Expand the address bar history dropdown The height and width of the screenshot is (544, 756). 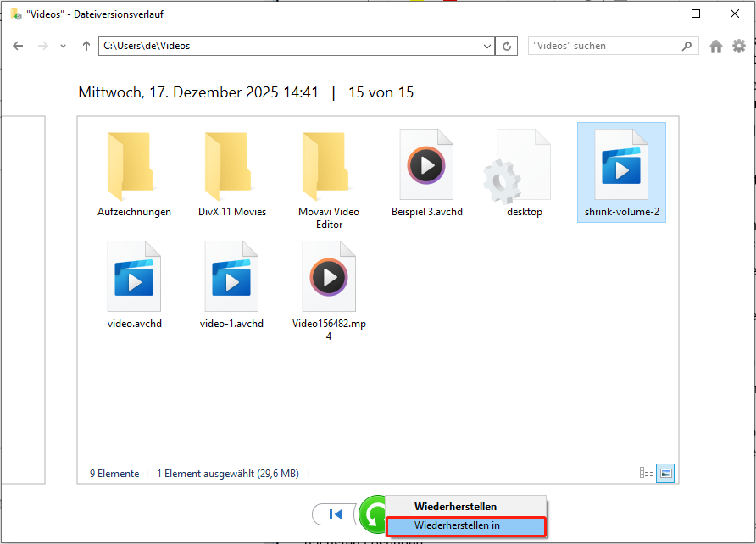486,47
